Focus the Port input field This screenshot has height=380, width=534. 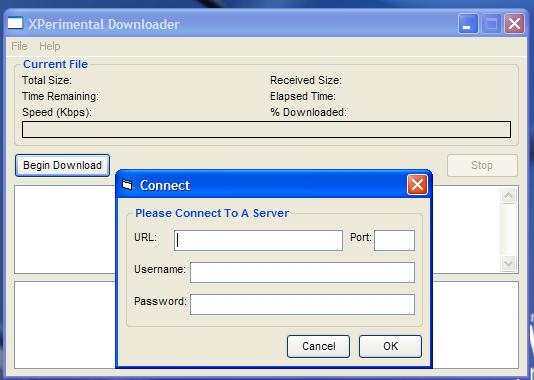click(x=394, y=240)
